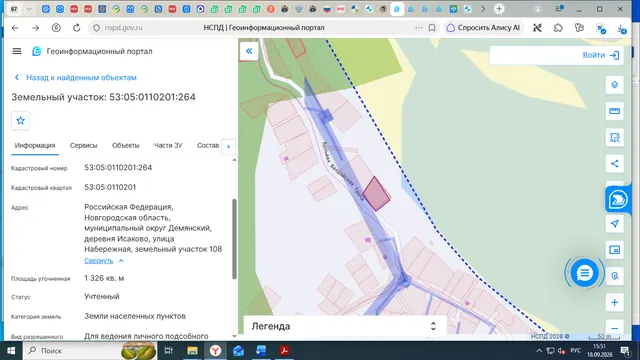
Task: Open Adobe Acrobat from the taskbar
Action: 284,351
